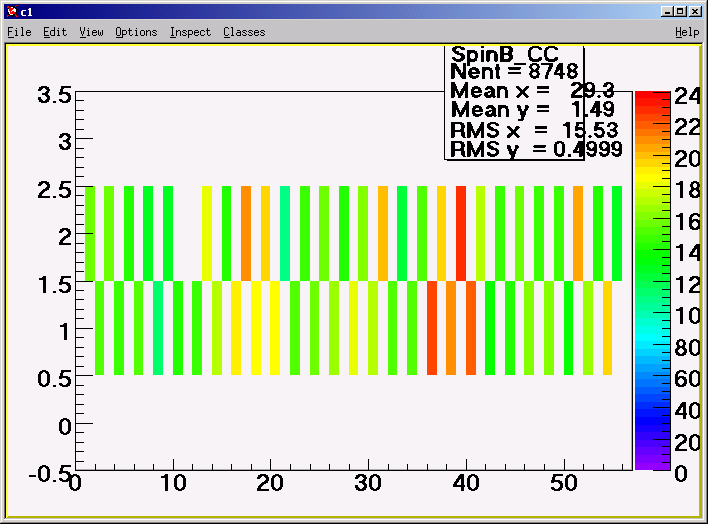Open the File menu
708x524 pixels.
pos(19,32)
